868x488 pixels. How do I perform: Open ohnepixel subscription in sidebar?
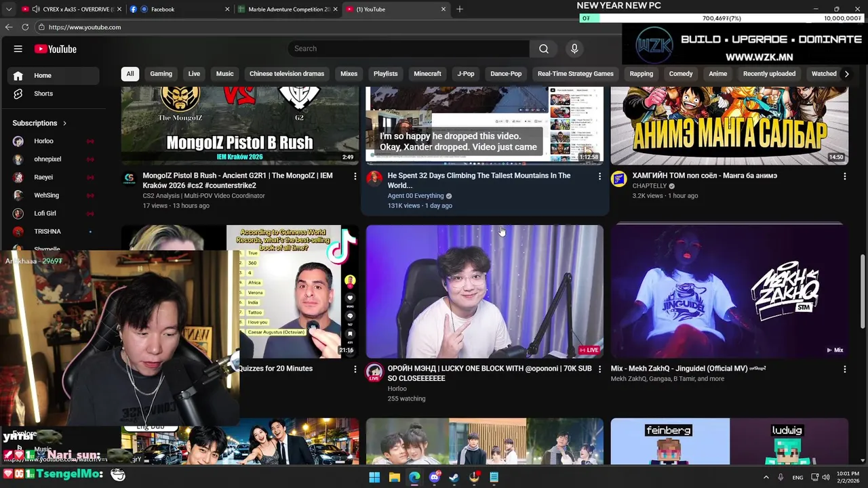tap(53, 159)
